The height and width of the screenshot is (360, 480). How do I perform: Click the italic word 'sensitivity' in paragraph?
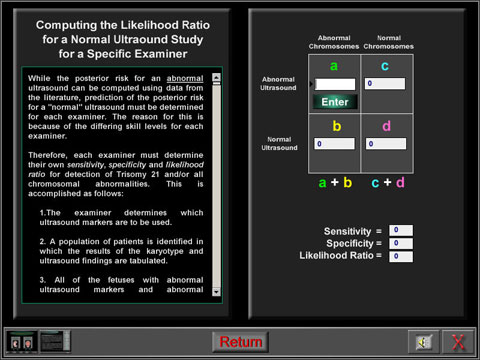pos(86,165)
